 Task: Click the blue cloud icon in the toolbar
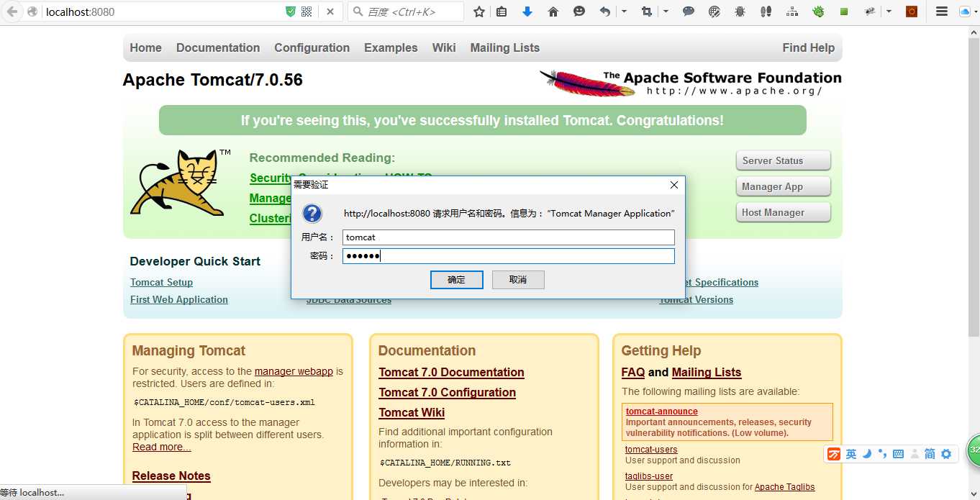(x=965, y=12)
